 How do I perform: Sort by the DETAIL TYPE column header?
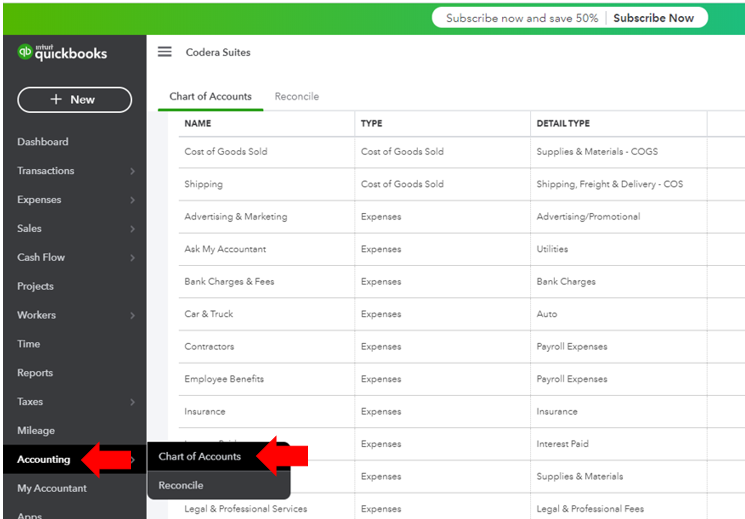563,124
